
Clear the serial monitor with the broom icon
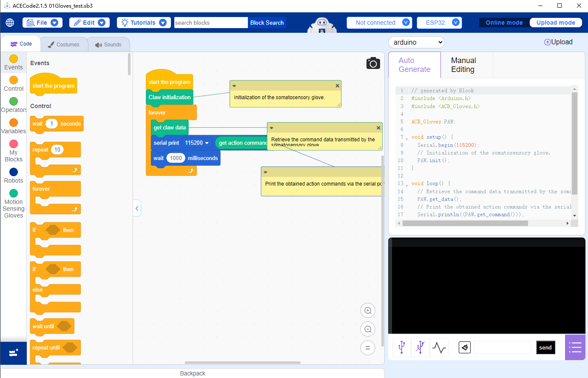pos(464,347)
